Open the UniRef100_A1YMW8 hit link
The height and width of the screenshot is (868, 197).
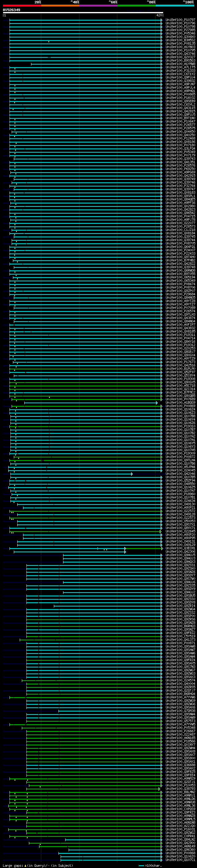point(180,64)
